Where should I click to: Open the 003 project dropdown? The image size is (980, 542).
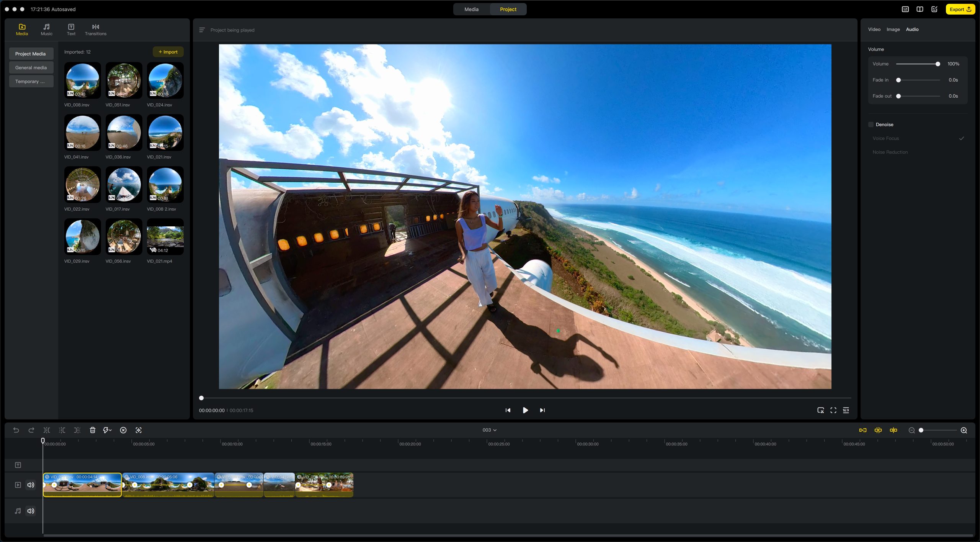[x=489, y=430]
